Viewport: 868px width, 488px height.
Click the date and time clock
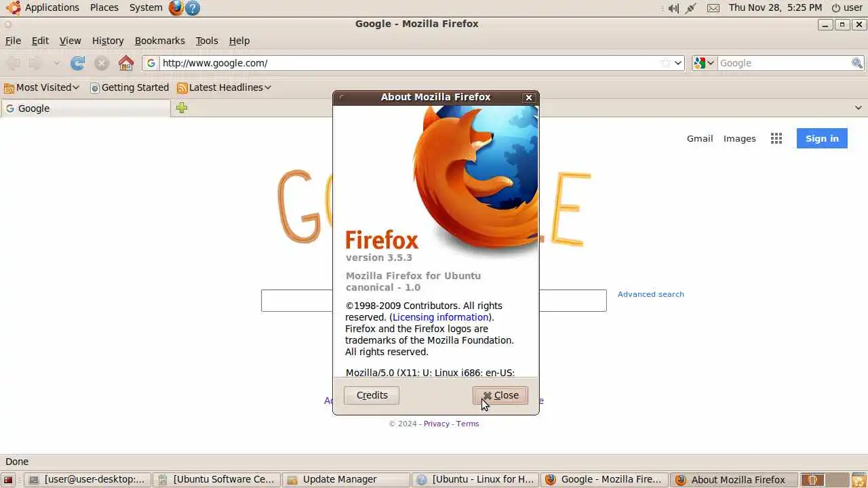[x=775, y=7]
